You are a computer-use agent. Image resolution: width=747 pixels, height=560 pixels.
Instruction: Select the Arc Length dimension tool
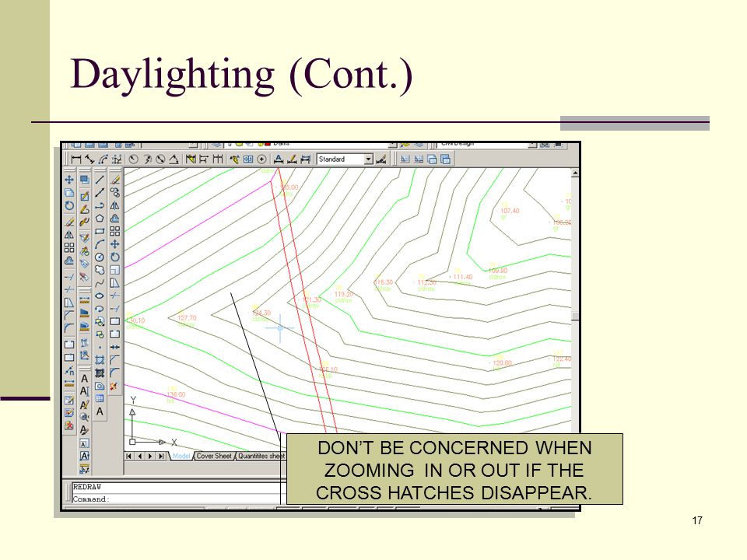click(103, 159)
